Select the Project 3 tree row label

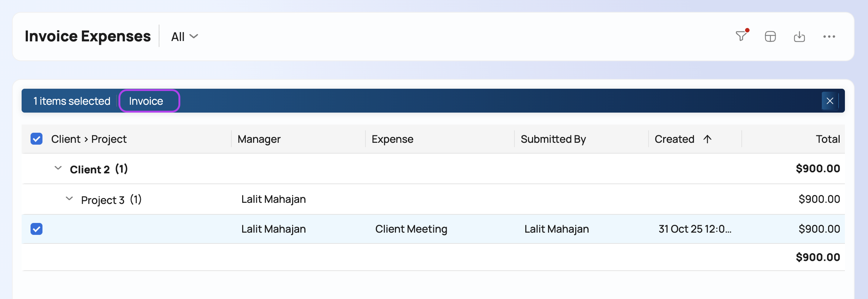coord(103,200)
